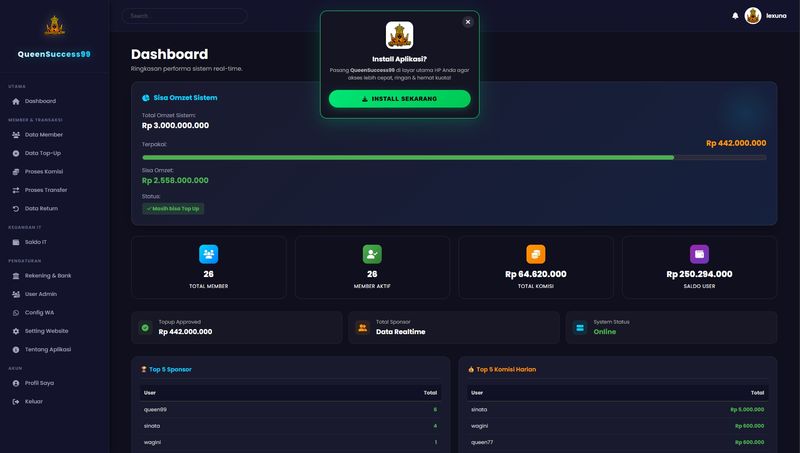Go to Data Member page
This screenshot has width=800, height=453.
click(43, 134)
